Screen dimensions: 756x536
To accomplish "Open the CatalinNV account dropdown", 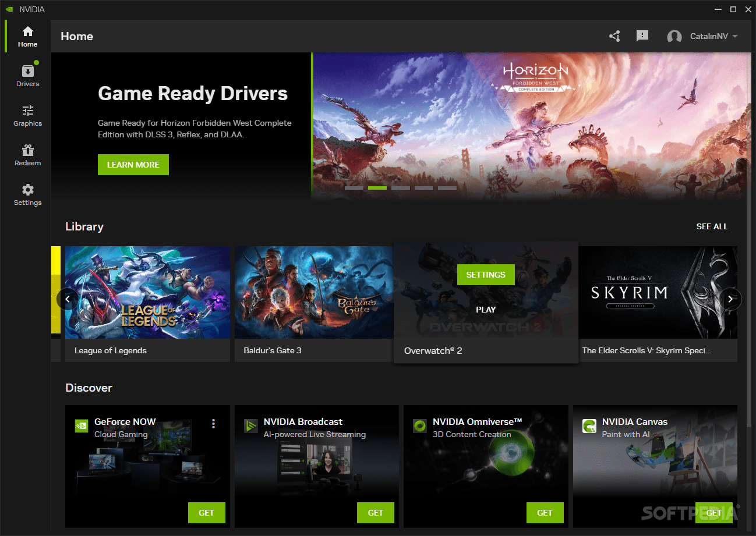I will 713,36.
